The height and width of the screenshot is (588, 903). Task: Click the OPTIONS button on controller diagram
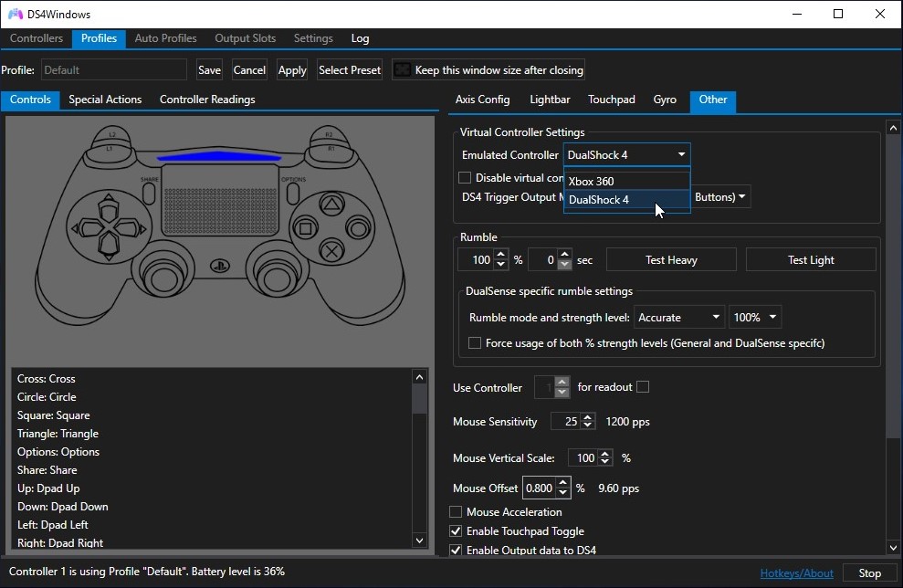[292, 194]
